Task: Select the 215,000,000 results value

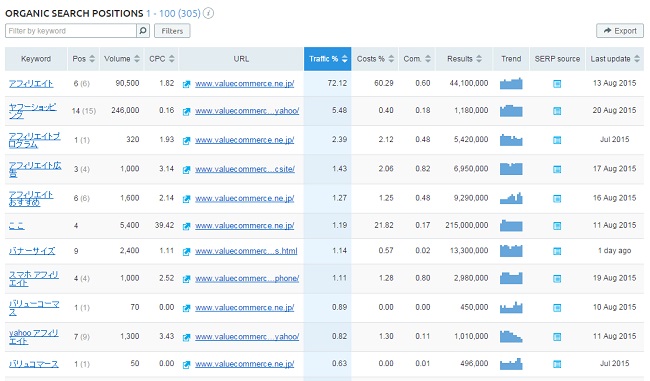Action: (467, 225)
